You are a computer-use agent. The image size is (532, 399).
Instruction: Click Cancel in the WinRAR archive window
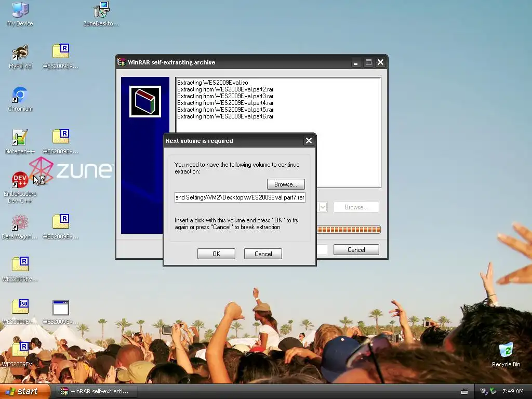point(356,250)
